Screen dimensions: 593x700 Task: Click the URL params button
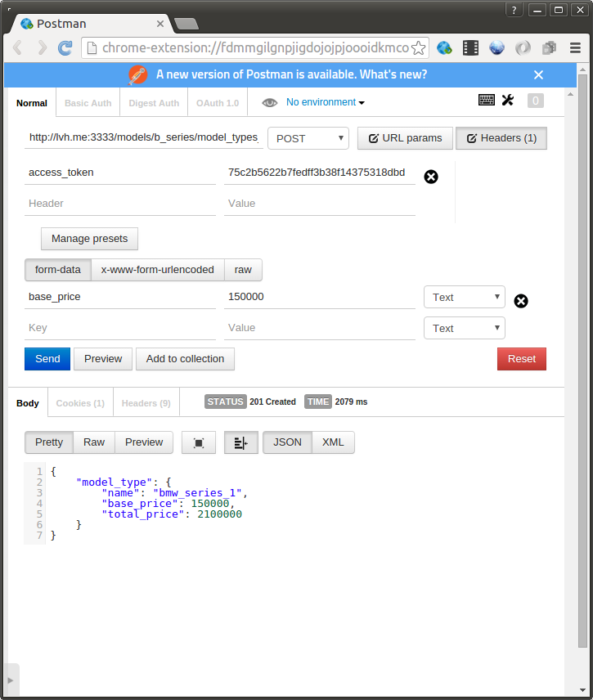tap(405, 138)
